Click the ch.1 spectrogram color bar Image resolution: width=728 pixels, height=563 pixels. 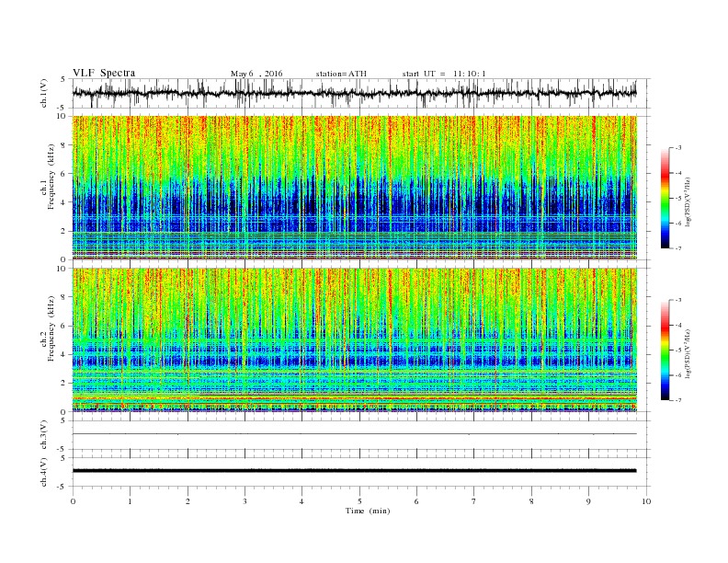[x=665, y=198]
